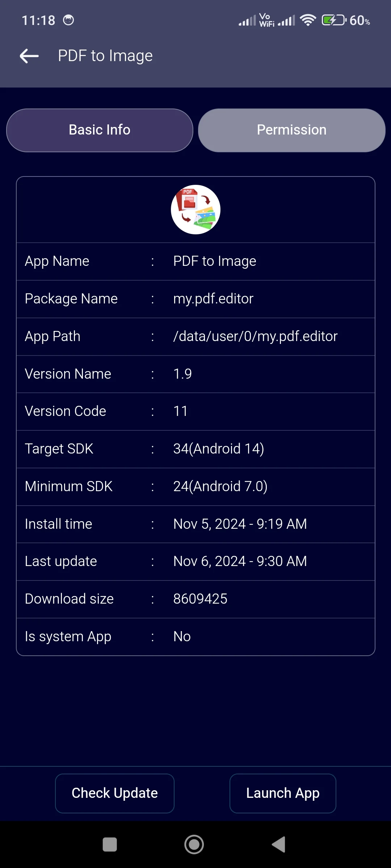Tap the battery charging icon
The height and width of the screenshot is (868, 391).
tap(334, 20)
